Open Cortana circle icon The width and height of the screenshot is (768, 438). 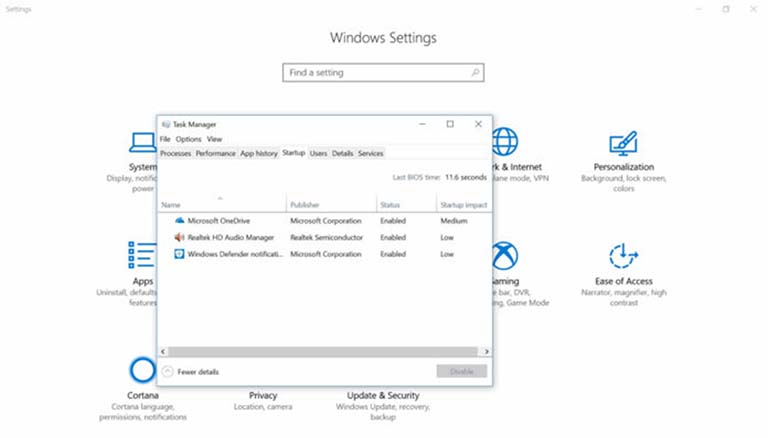point(143,370)
